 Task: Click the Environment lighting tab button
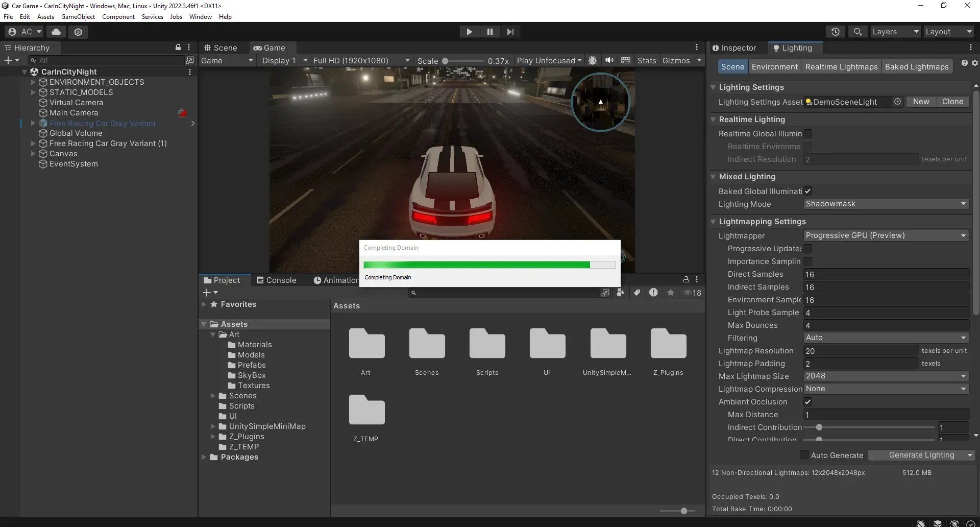[x=774, y=67]
